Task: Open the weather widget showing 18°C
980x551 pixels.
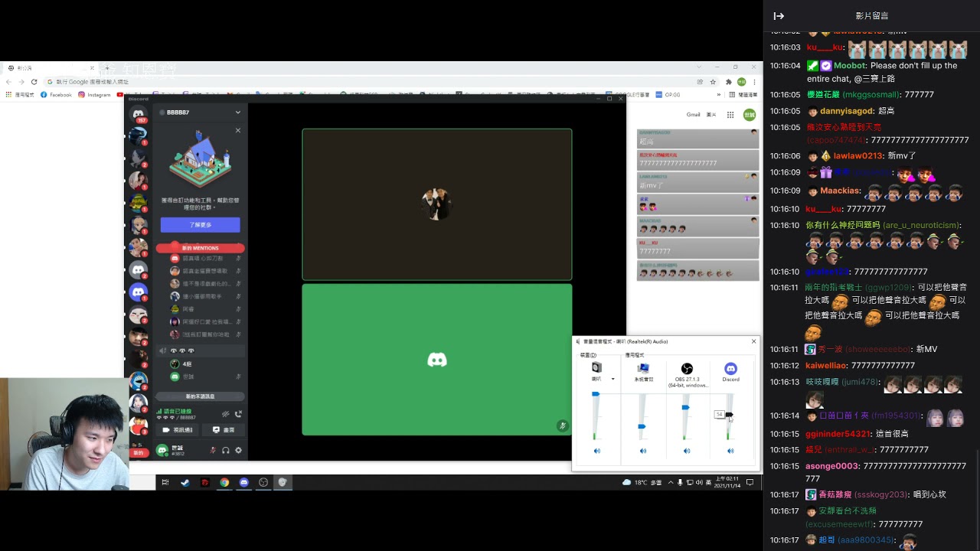Action: pyautogui.click(x=642, y=482)
